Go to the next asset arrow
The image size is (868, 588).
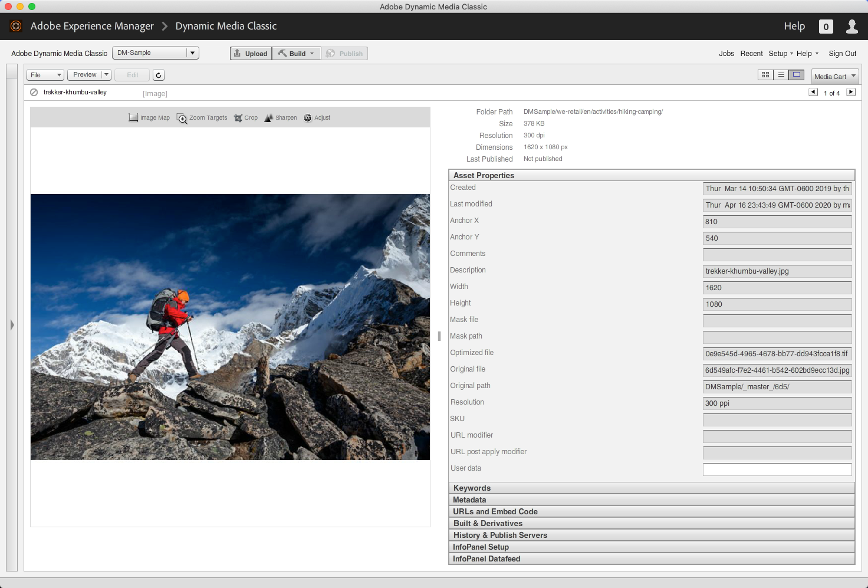coord(851,93)
